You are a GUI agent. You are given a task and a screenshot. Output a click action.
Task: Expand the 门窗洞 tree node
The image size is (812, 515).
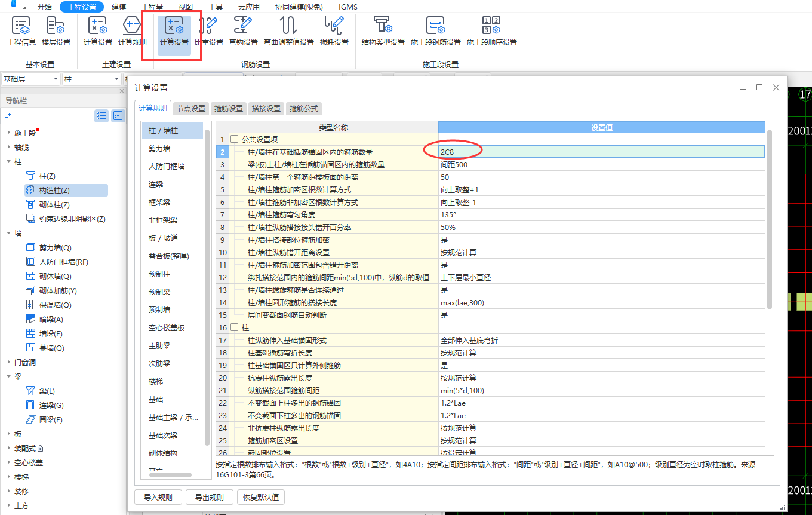pos(8,363)
